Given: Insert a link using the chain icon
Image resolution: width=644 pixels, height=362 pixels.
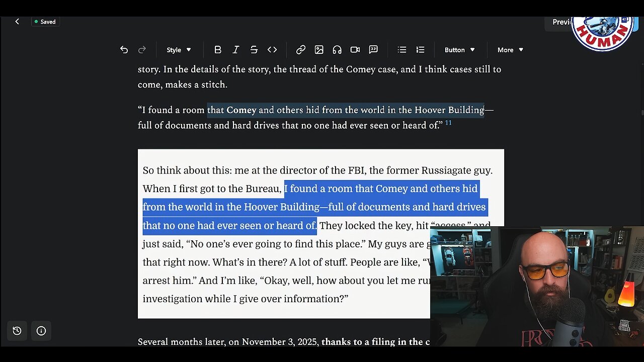Looking at the screenshot, I should click(301, 50).
